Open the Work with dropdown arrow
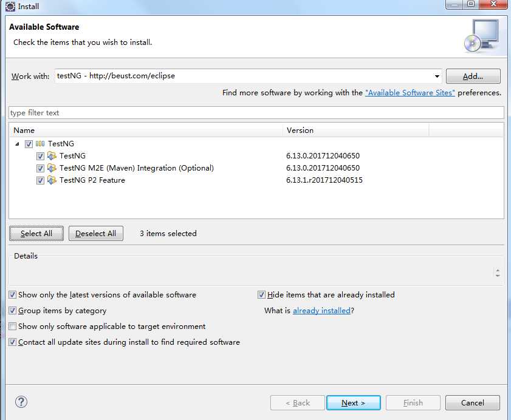The height and width of the screenshot is (420, 511). point(437,76)
